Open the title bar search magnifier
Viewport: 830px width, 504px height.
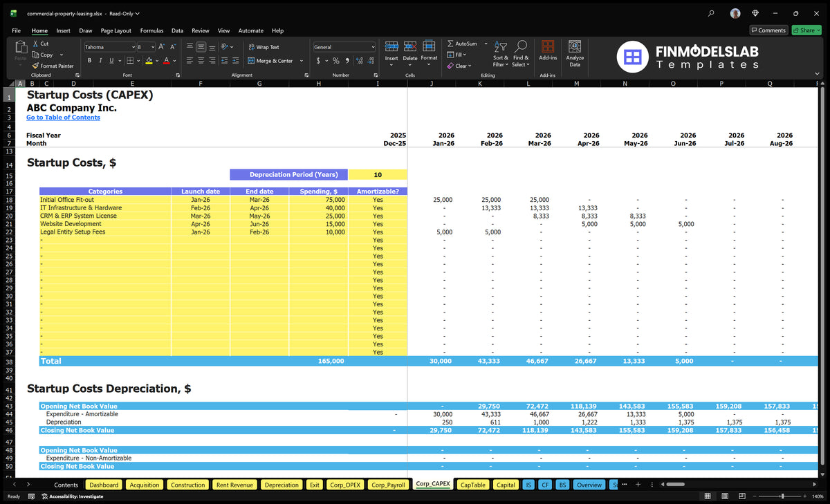tap(712, 13)
